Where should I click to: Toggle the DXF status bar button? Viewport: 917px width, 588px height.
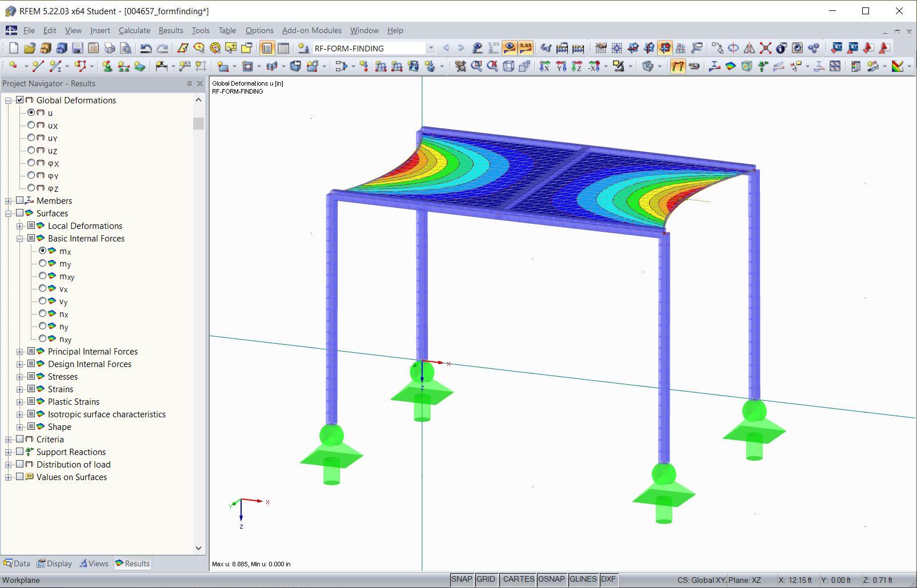(608, 579)
